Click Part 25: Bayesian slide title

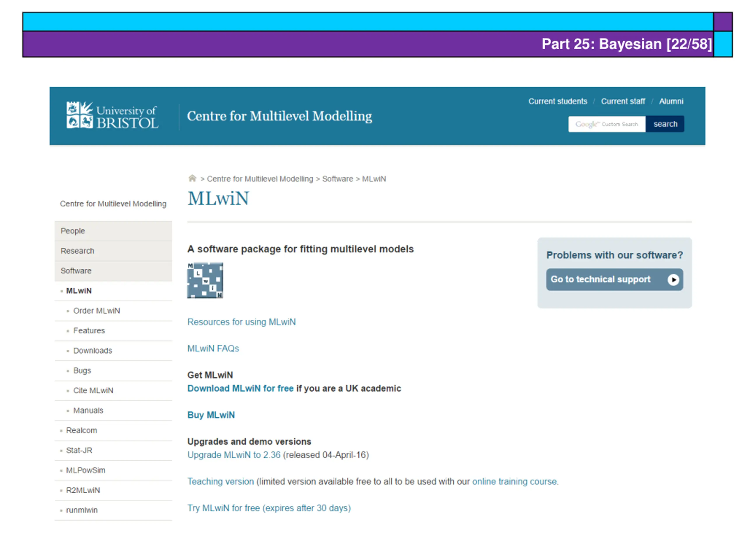coord(627,44)
